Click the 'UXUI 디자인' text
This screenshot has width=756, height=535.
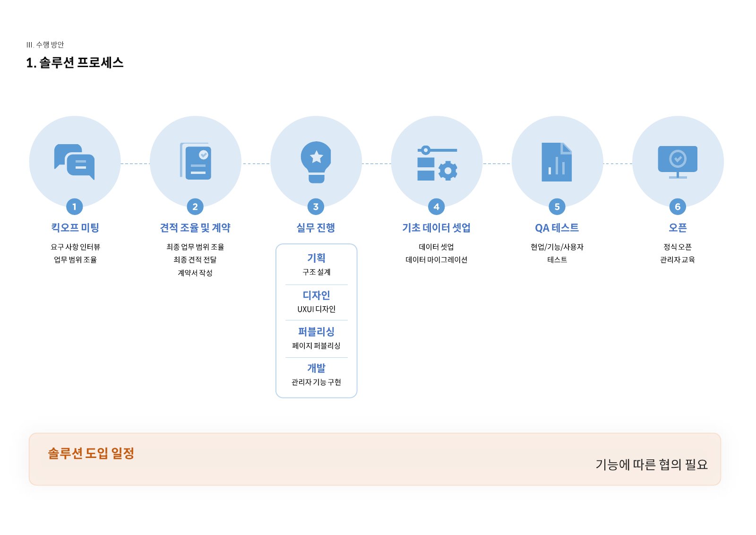pos(316,309)
